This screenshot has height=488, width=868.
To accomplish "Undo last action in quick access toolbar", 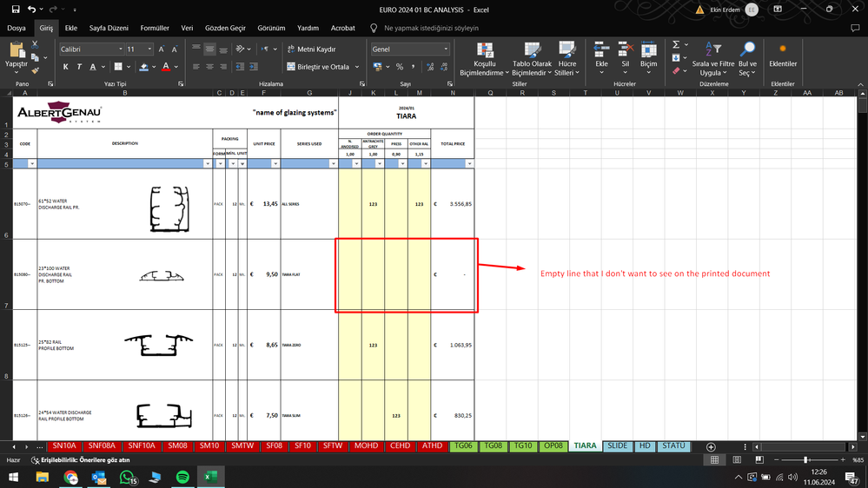I will [32, 10].
